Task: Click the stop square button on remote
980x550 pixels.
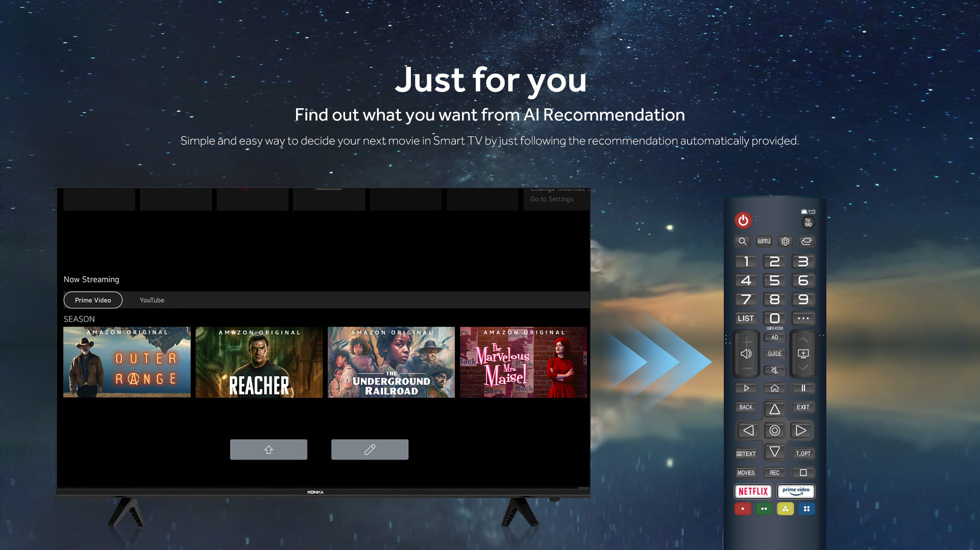Action: pos(803,472)
